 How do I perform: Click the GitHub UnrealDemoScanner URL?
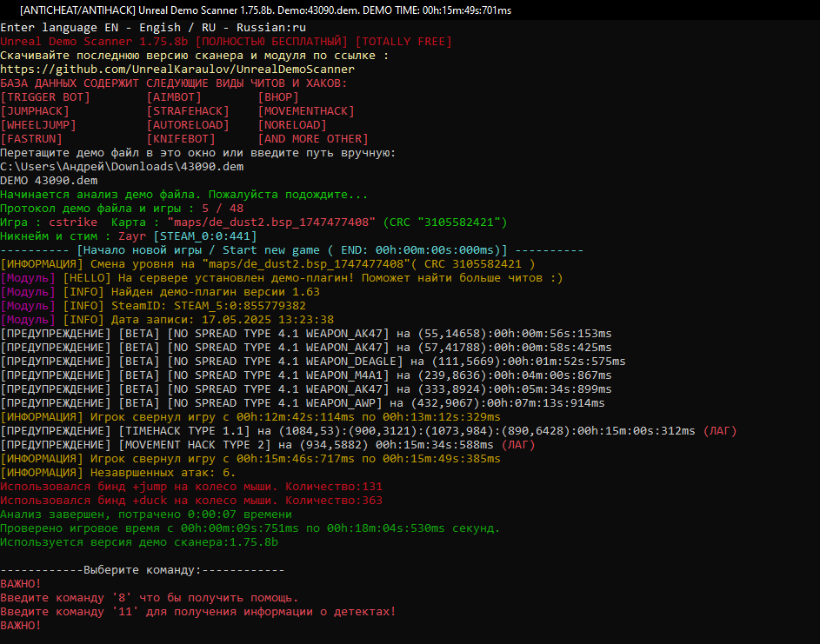pyautogui.click(x=177, y=69)
